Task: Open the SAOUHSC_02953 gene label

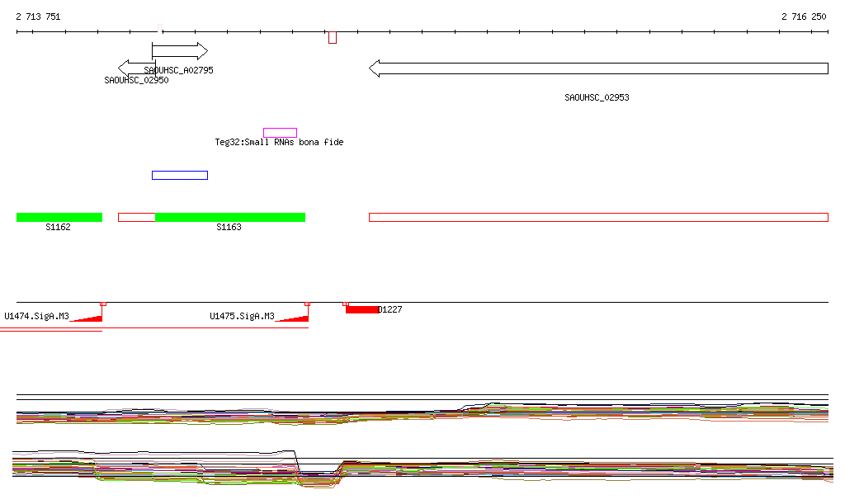Action: (x=597, y=97)
